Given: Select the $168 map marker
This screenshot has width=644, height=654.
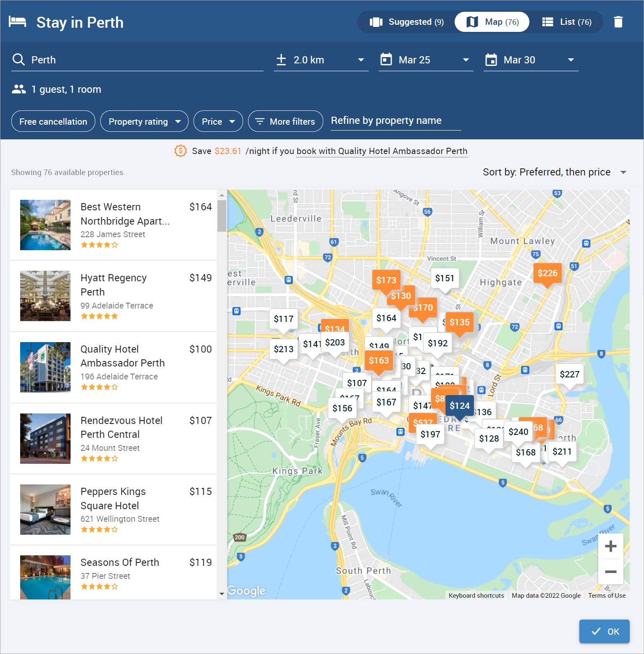Looking at the screenshot, I should (526, 453).
